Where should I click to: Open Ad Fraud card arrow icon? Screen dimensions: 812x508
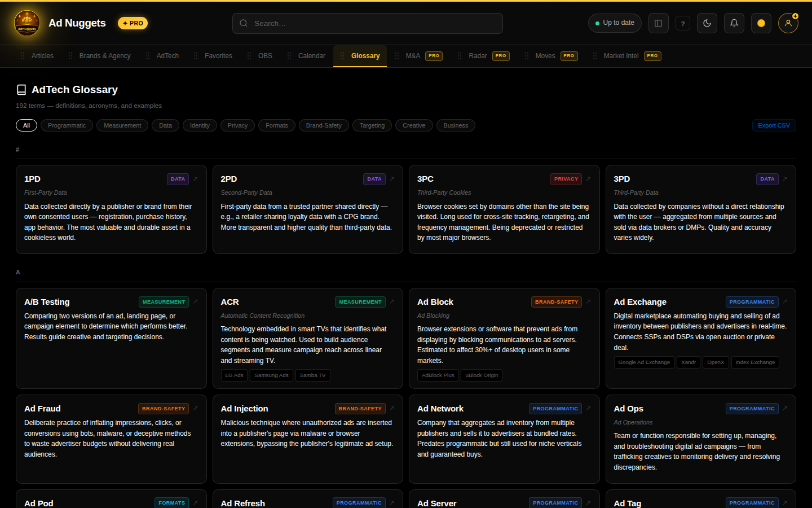tap(196, 409)
